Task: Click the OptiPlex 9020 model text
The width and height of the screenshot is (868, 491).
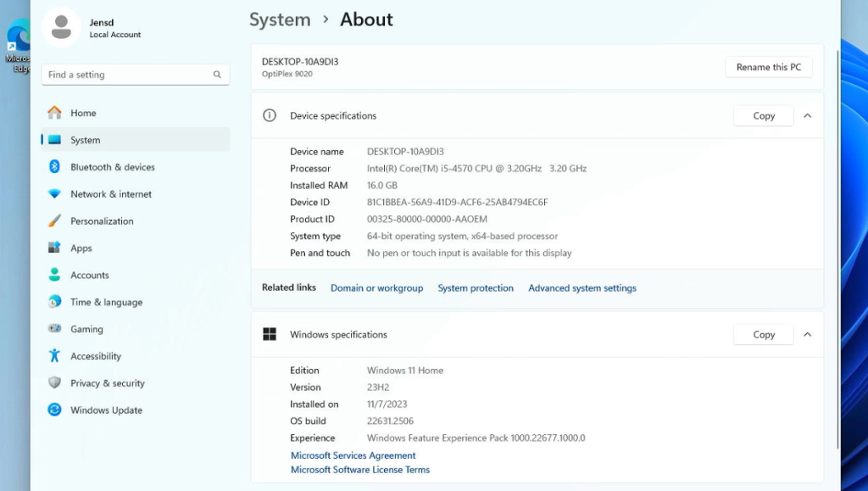Action: click(287, 74)
